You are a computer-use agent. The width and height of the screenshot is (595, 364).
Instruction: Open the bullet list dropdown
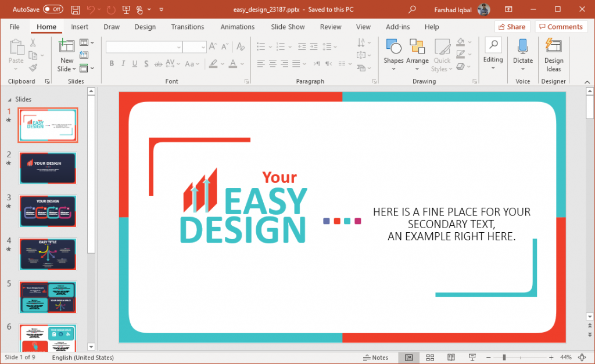point(269,46)
